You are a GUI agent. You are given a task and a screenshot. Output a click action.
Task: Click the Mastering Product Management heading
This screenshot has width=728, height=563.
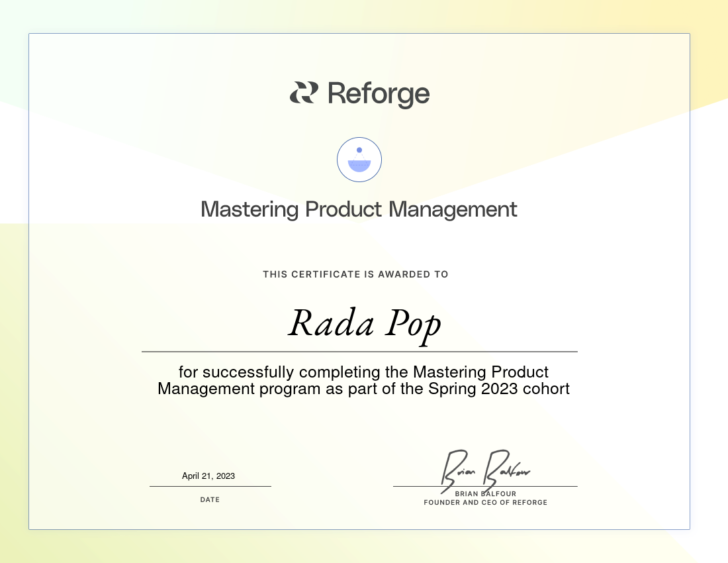click(359, 209)
